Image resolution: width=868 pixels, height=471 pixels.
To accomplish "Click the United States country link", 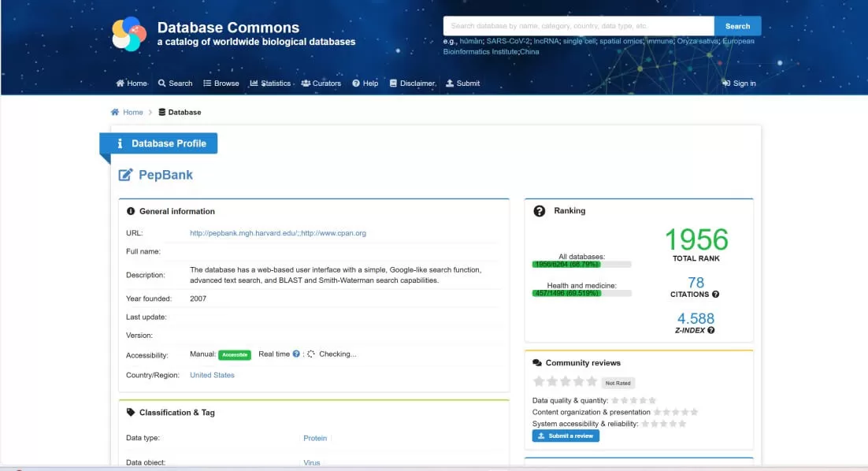I will click(212, 375).
